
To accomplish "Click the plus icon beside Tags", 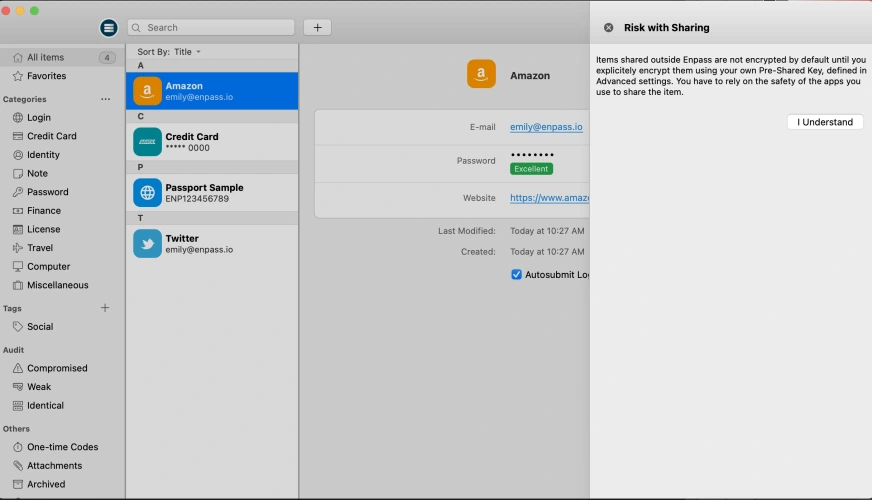I will tap(105, 308).
